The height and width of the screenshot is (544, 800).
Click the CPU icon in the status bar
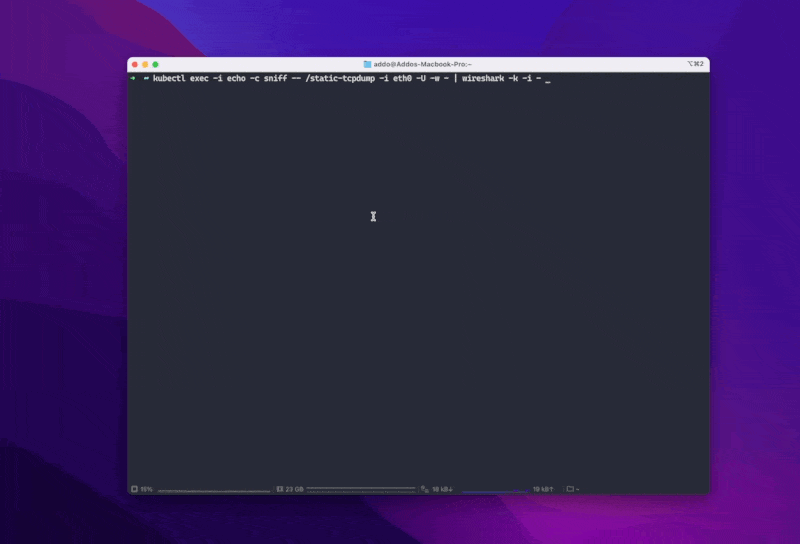pyautogui.click(x=134, y=489)
